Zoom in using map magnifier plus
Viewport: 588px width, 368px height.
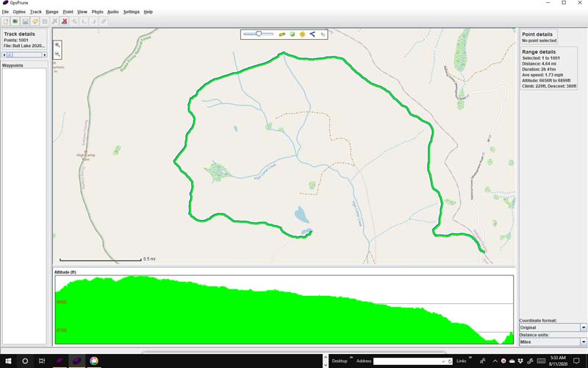click(x=57, y=45)
